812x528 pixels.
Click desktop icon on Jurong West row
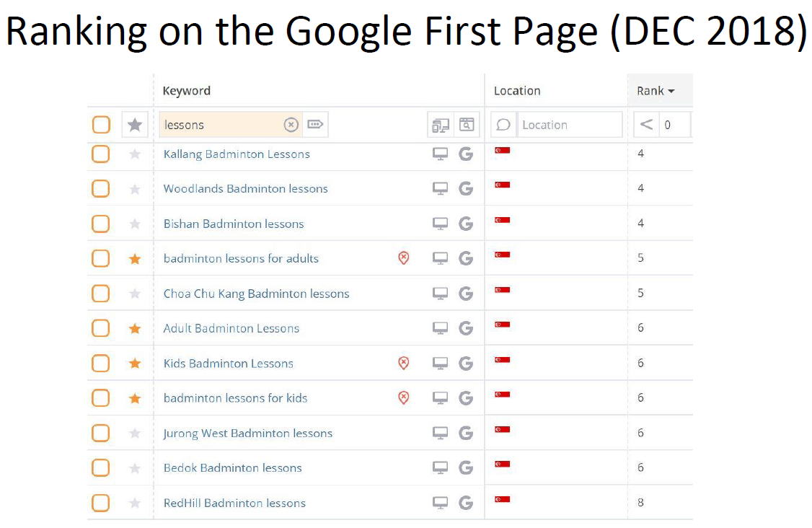coord(440,433)
